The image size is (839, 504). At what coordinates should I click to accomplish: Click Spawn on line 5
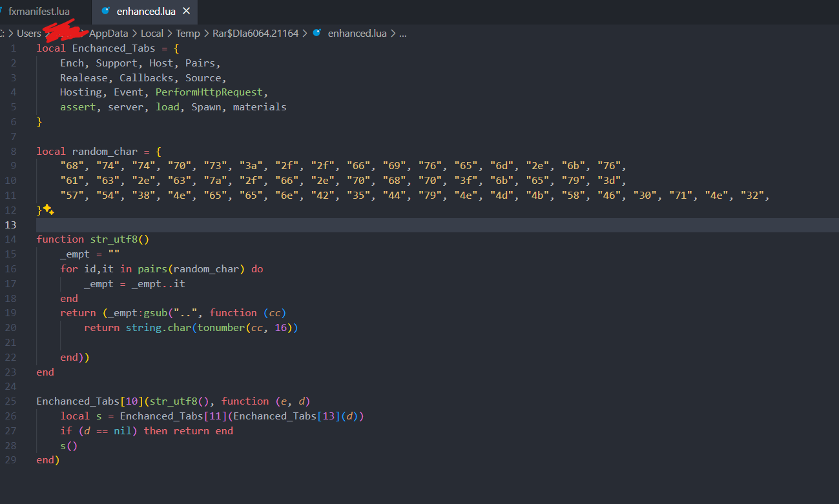pos(206,107)
